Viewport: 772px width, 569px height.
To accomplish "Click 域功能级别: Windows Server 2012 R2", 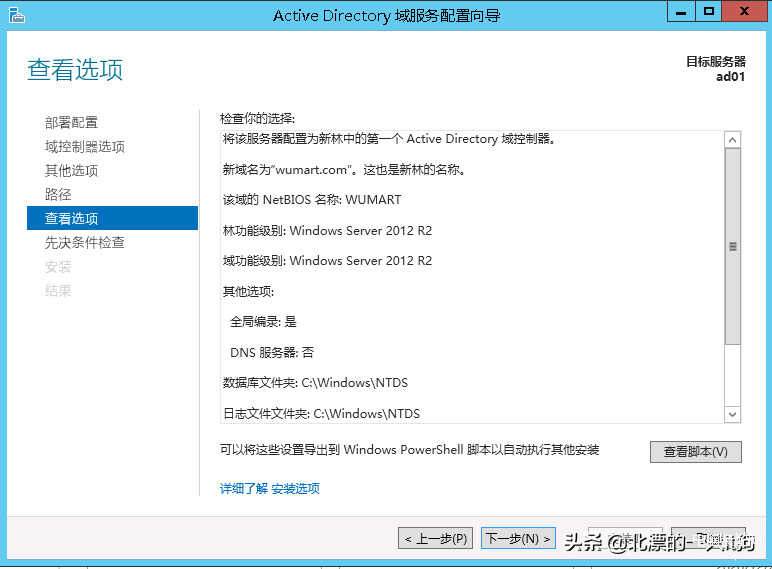I will pos(327,261).
